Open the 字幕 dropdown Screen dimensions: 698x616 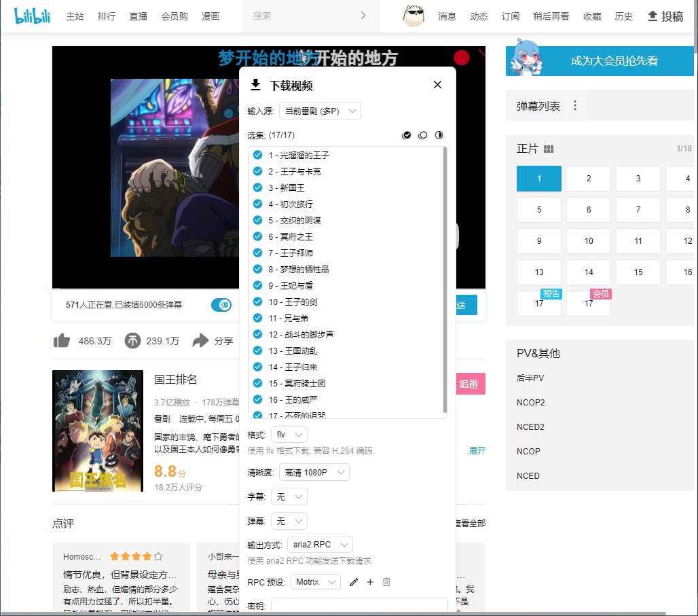coord(289,496)
